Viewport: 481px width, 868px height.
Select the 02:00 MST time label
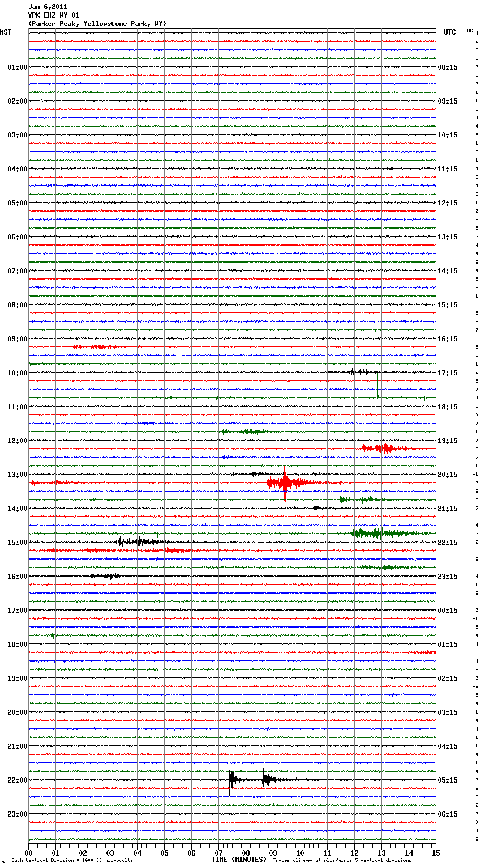[x=17, y=101]
